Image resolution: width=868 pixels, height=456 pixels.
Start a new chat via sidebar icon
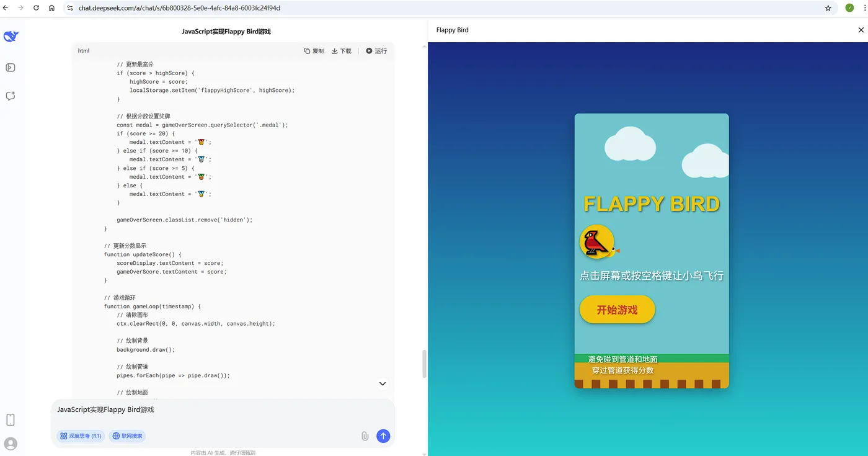pos(11,96)
